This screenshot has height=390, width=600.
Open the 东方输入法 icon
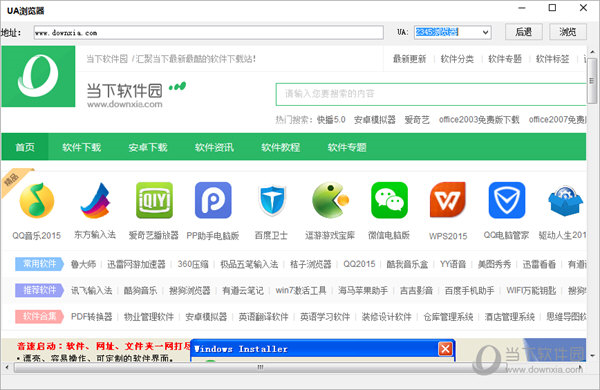tap(95, 201)
